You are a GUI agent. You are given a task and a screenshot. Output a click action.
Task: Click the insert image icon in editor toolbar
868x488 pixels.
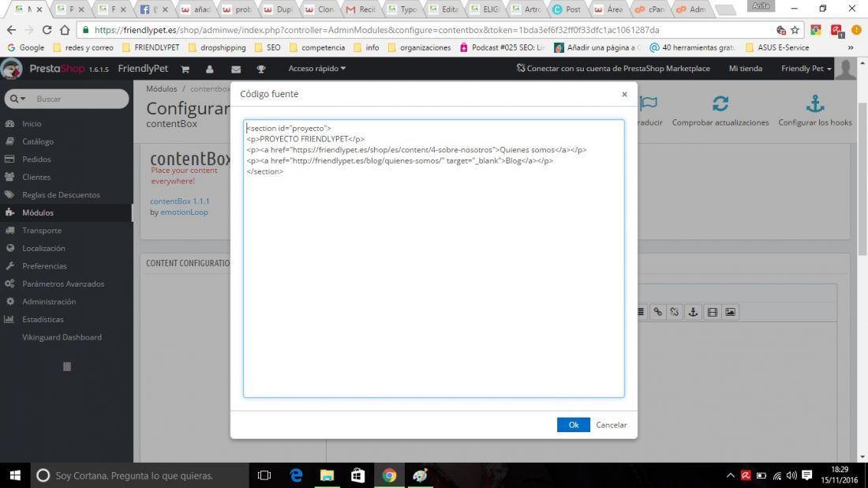point(730,313)
